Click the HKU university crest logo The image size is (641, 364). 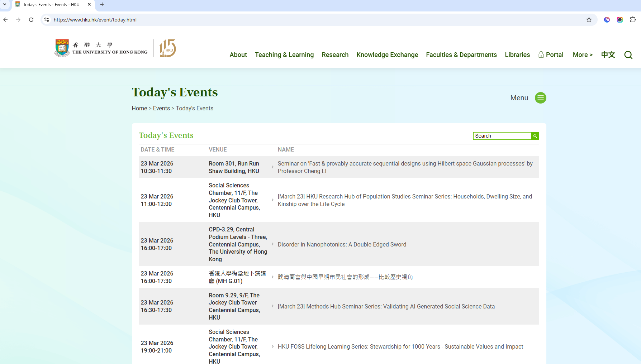62,47
